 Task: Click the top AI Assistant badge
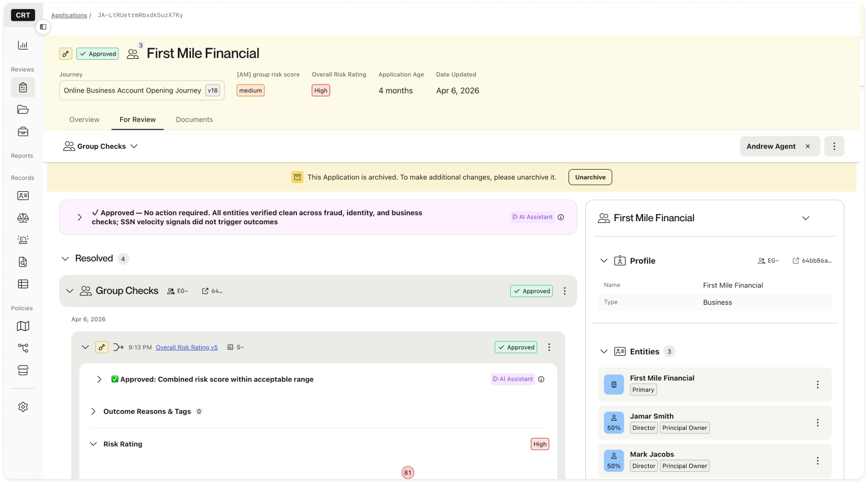(x=532, y=217)
